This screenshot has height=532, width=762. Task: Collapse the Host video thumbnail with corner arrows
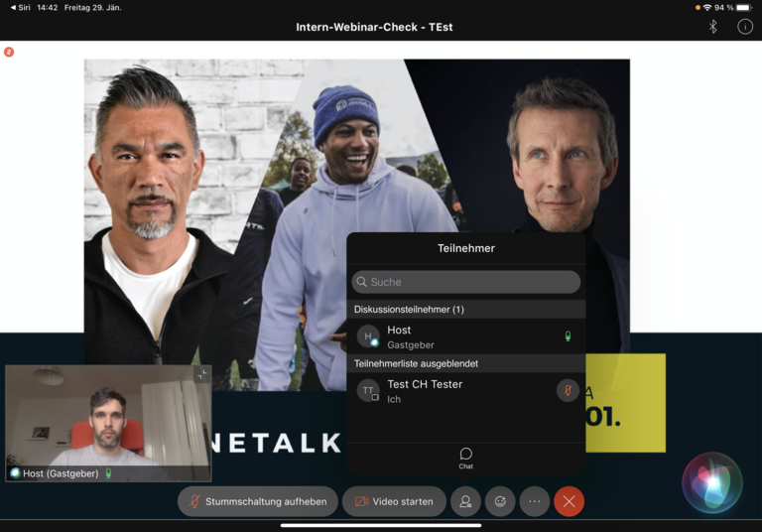[201, 375]
